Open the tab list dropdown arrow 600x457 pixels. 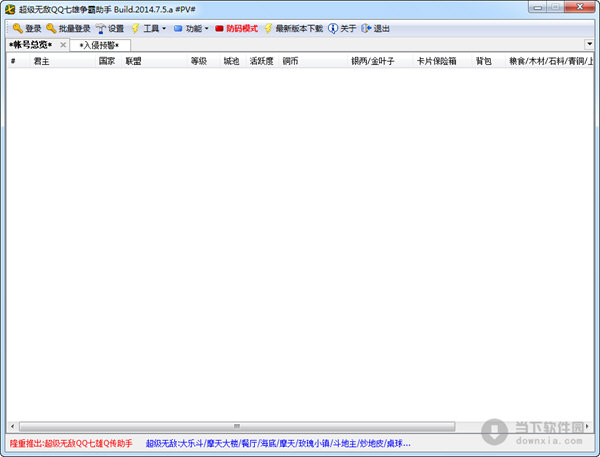point(589,44)
